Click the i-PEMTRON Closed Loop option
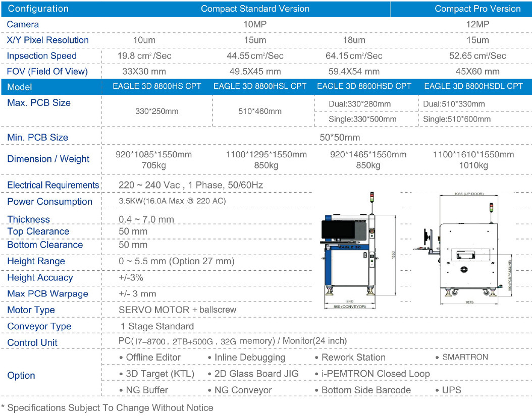Viewport: 532px width, 416px height. (373, 374)
